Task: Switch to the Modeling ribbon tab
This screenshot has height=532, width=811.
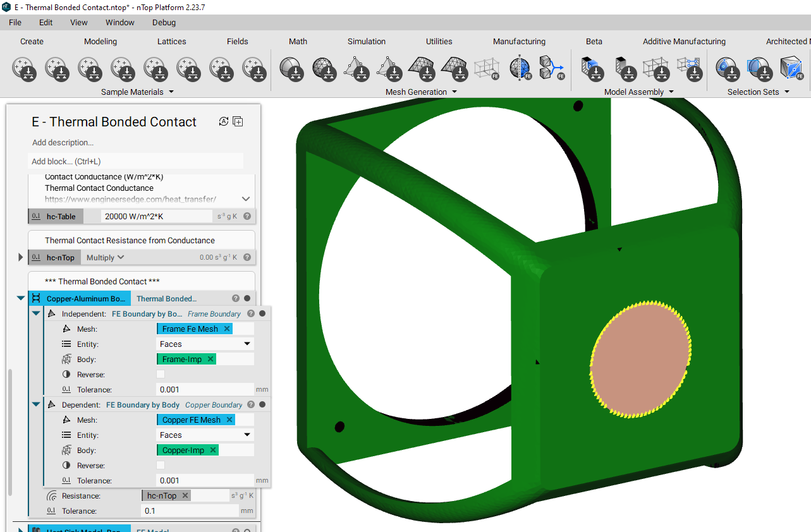Action: click(101, 41)
